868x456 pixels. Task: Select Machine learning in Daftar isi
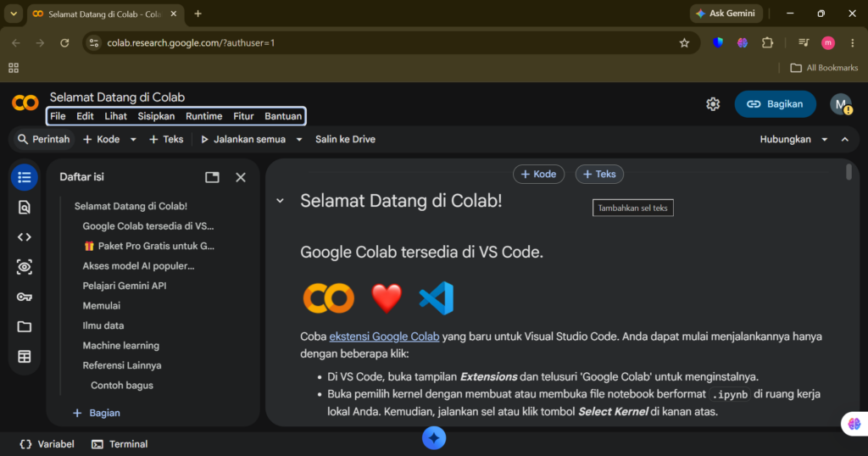tap(120, 345)
